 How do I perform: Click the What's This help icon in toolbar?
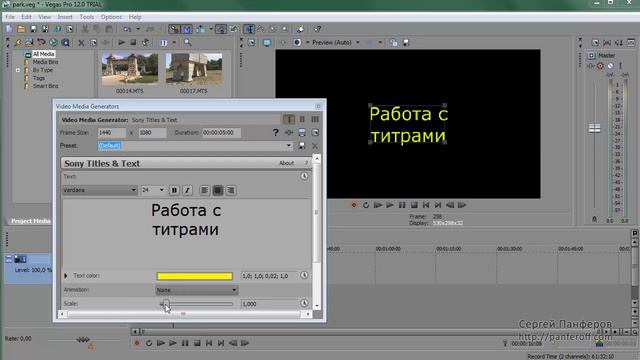[317, 29]
